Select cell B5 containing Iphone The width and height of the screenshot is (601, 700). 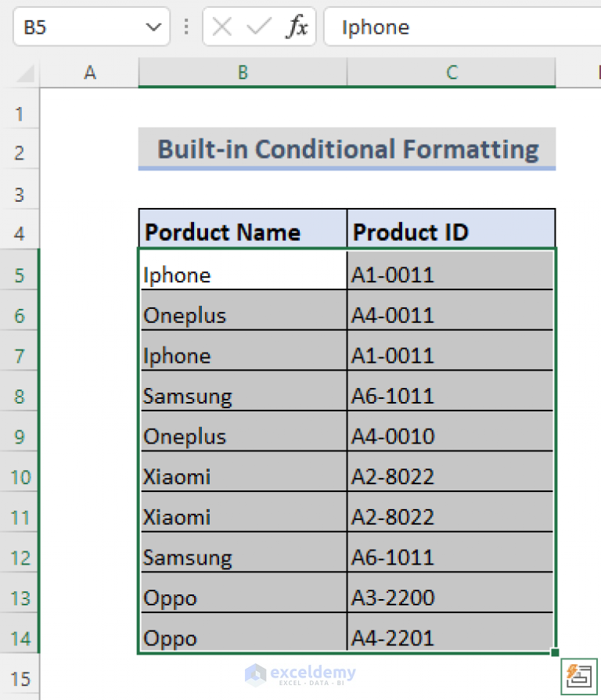click(x=243, y=271)
